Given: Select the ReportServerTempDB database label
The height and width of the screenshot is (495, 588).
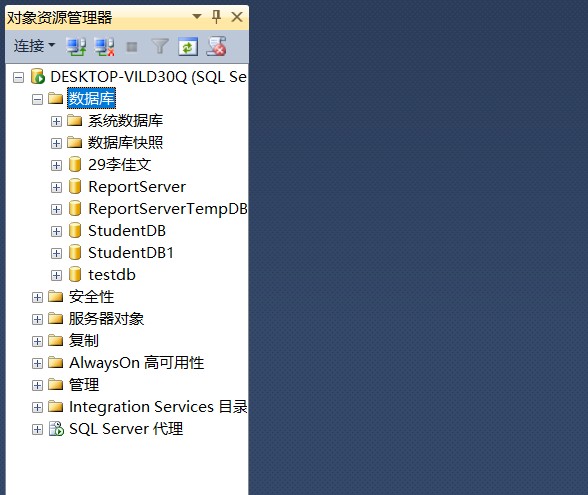Looking at the screenshot, I should pos(168,209).
